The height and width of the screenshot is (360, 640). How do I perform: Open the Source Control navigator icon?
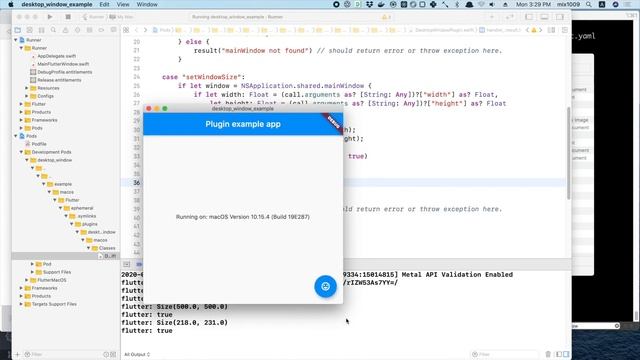pos(29,30)
